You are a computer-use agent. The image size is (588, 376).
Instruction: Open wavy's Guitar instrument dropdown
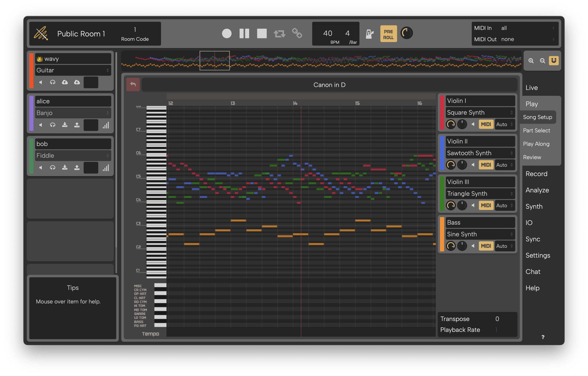point(73,70)
